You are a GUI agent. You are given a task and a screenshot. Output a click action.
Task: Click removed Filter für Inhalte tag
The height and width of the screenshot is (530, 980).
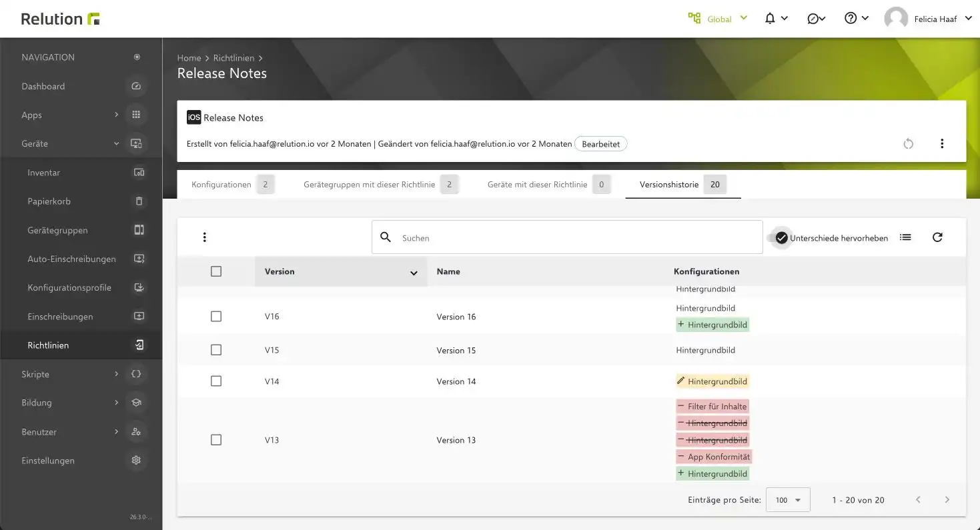click(712, 406)
